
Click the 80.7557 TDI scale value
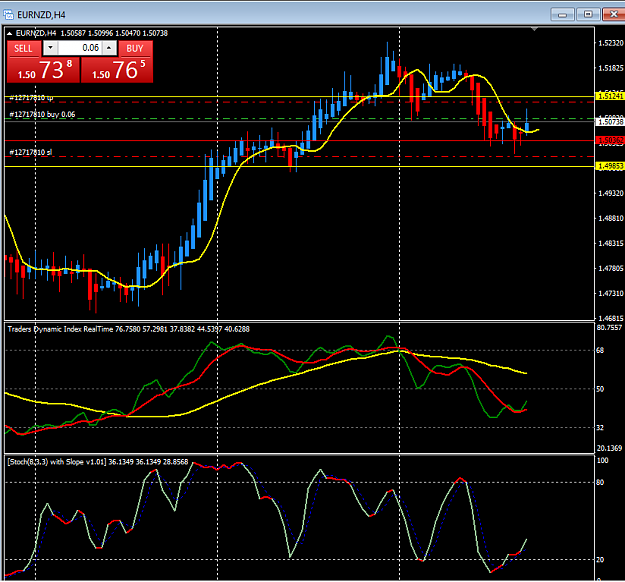pos(609,328)
